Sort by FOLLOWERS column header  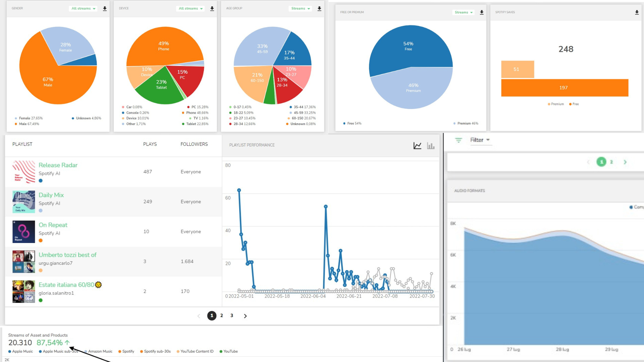[x=194, y=144]
